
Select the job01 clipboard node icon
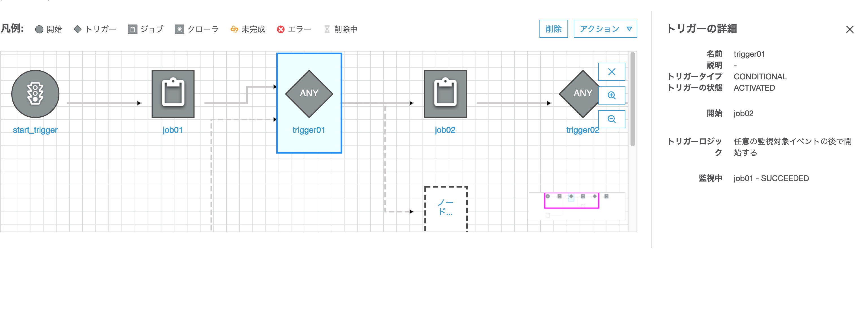click(173, 94)
